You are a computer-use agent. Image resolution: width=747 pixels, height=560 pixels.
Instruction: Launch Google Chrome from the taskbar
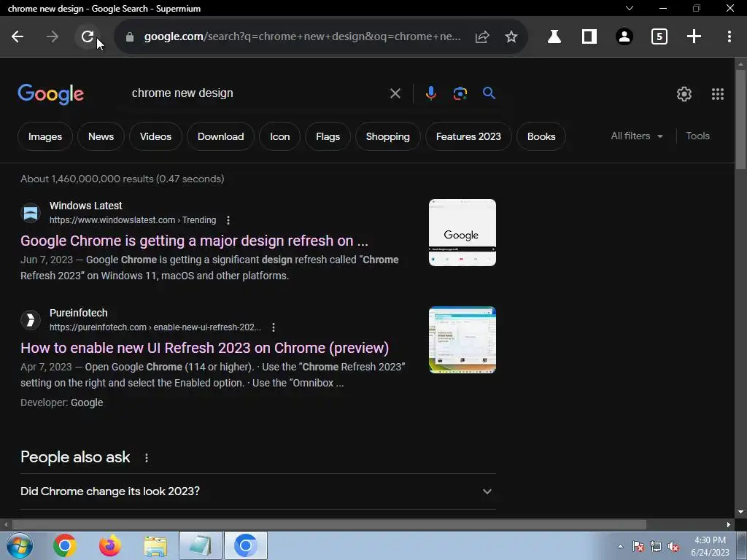(x=65, y=545)
